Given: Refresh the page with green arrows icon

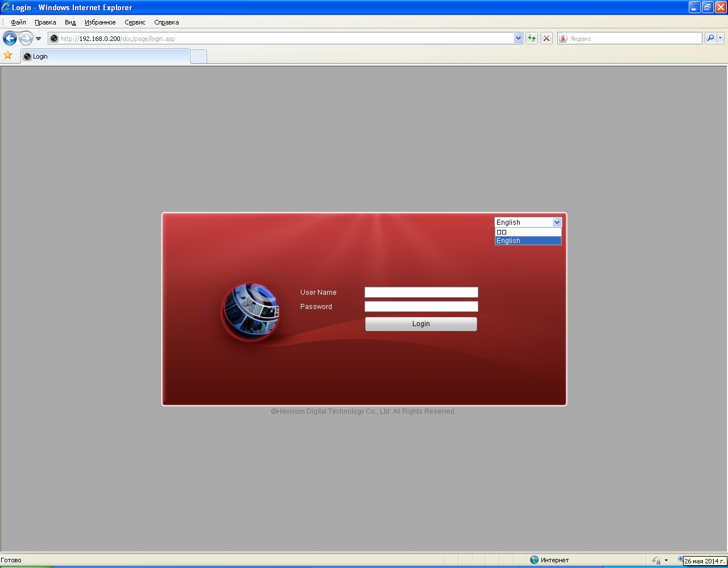Looking at the screenshot, I should [532, 38].
